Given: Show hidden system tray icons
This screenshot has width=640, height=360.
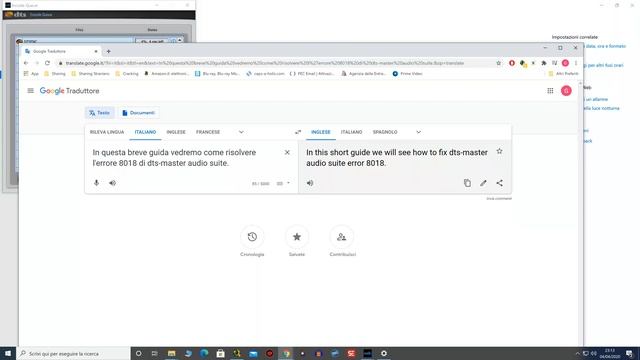Looking at the screenshot, I should pos(577,353).
